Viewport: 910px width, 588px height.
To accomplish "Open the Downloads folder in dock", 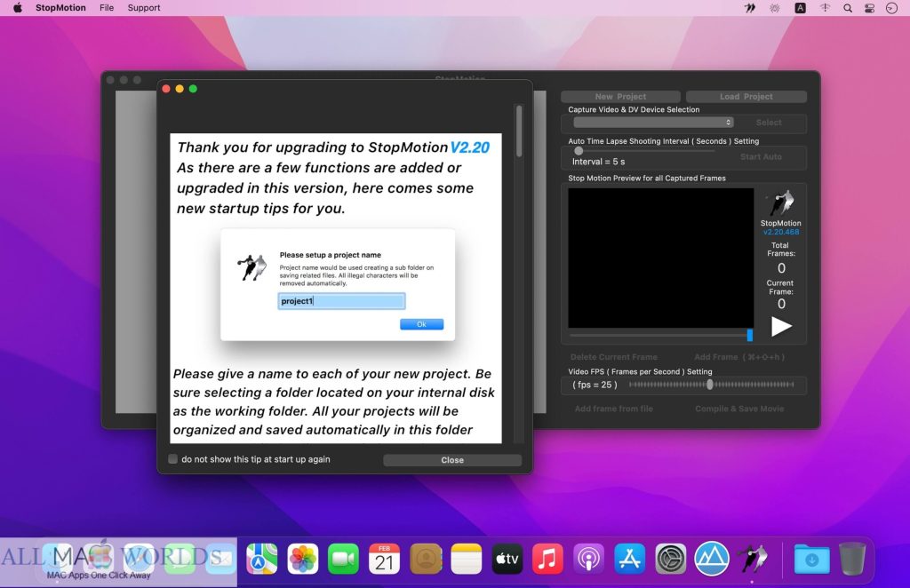I will (811, 559).
